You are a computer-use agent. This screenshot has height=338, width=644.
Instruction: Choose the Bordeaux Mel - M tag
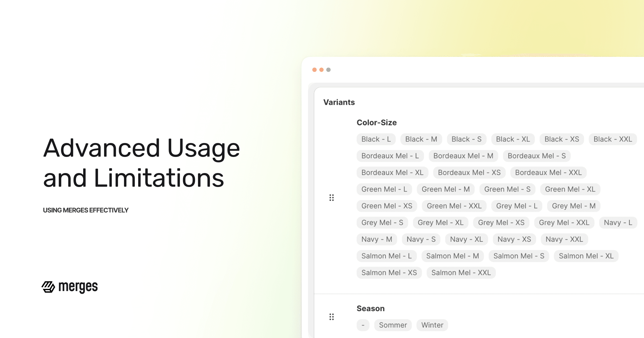(x=463, y=156)
